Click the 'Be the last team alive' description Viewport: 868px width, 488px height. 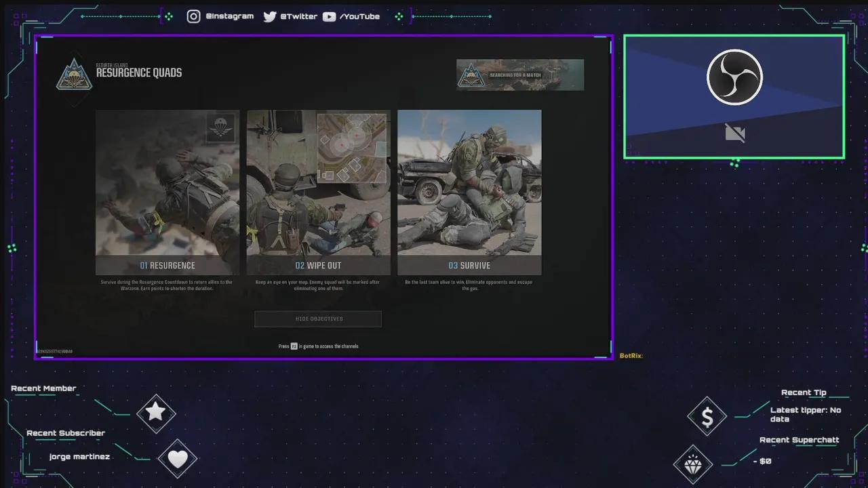[469, 285]
